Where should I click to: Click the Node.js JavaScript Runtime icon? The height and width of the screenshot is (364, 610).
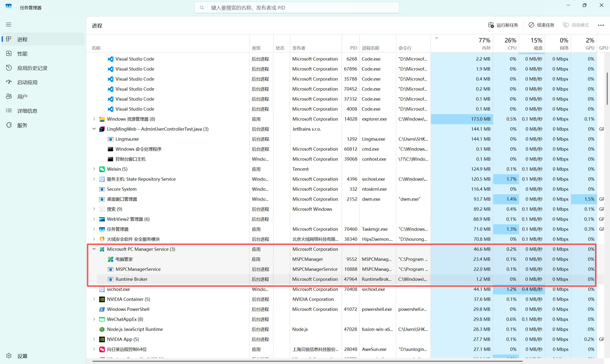(x=102, y=329)
